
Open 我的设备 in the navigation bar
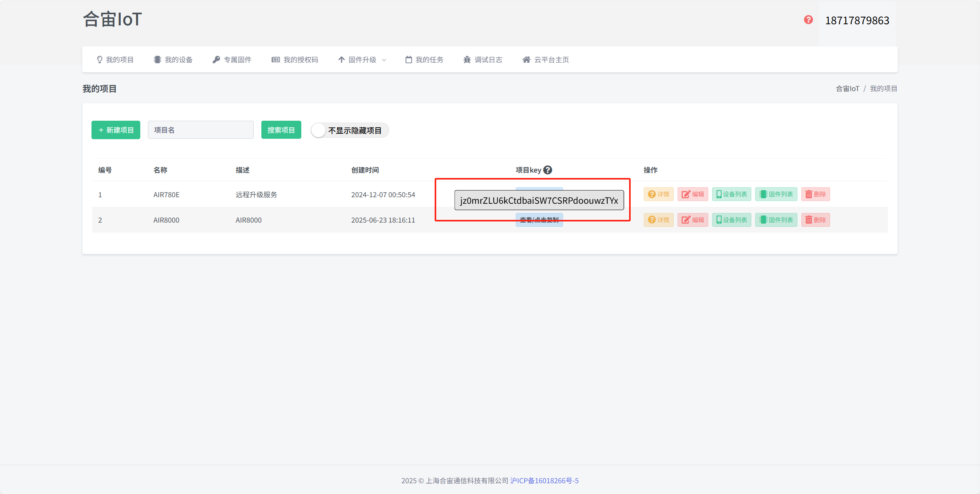(x=173, y=60)
